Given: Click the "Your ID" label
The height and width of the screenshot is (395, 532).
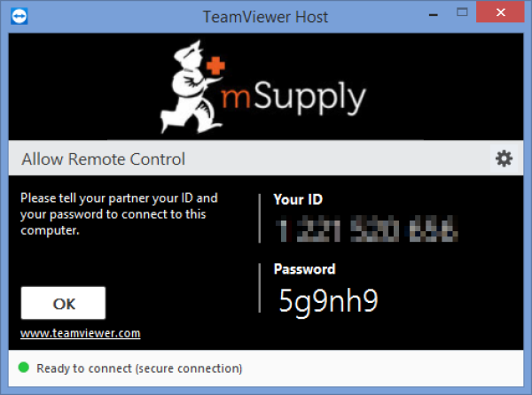Looking at the screenshot, I should pyautogui.click(x=298, y=200).
